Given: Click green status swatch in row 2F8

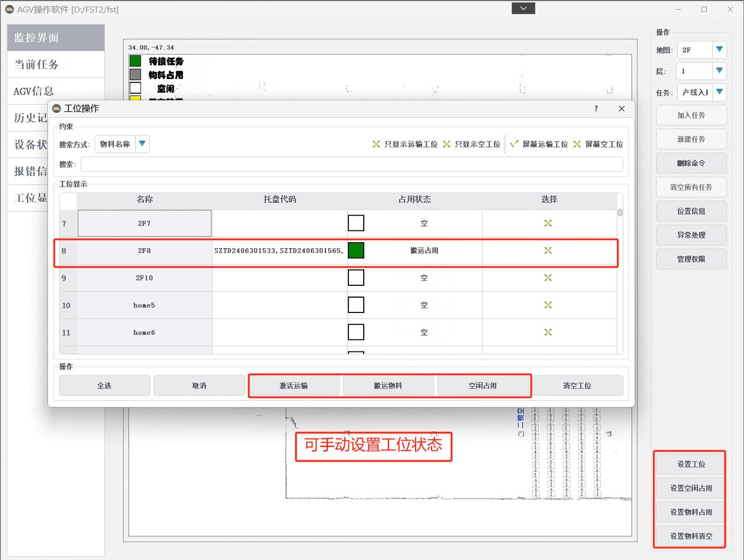Looking at the screenshot, I should coord(356,251).
